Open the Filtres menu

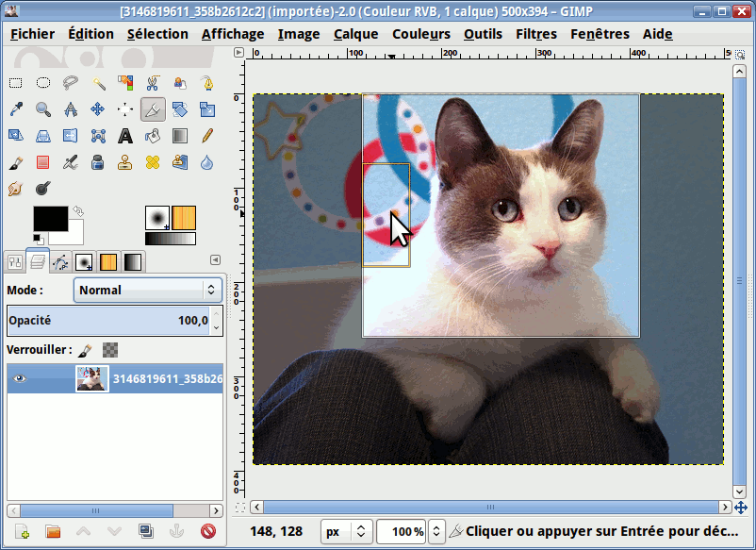click(x=536, y=34)
